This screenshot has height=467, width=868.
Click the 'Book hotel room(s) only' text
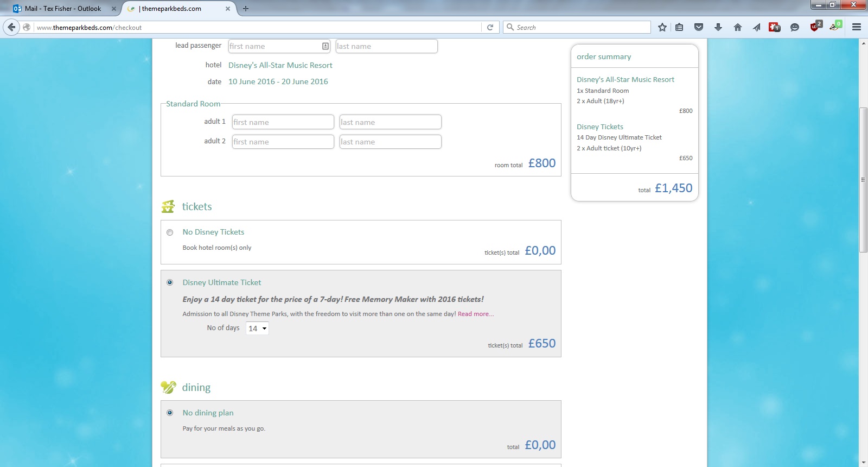click(x=217, y=248)
